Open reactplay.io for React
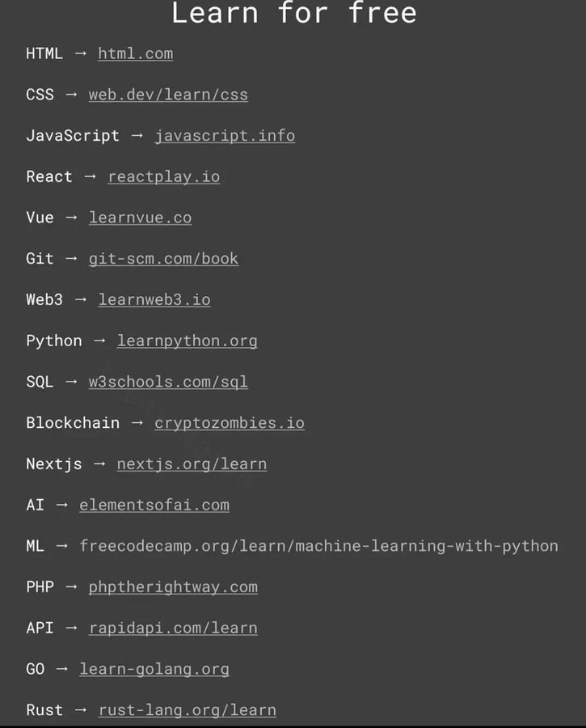The width and height of the screenshot is (586, 728). (x=164, y=177)
